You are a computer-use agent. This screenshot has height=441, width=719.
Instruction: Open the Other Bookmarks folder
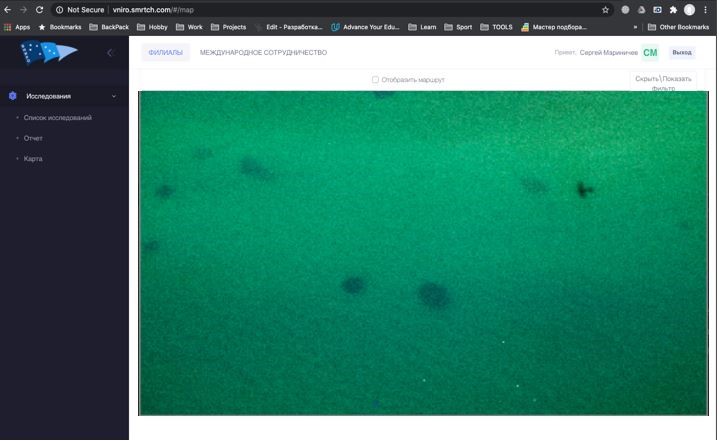(x=678, y=27)
